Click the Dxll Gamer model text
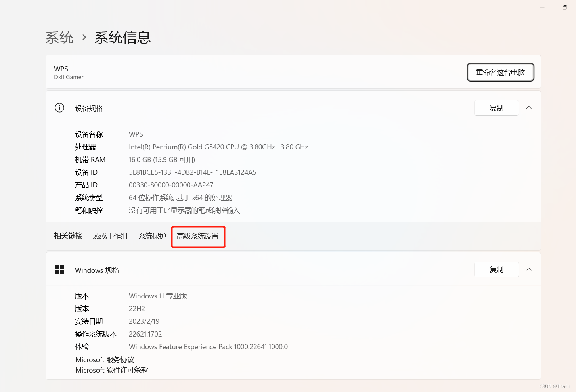The image size is (576, 392). (x=69, y=77)
